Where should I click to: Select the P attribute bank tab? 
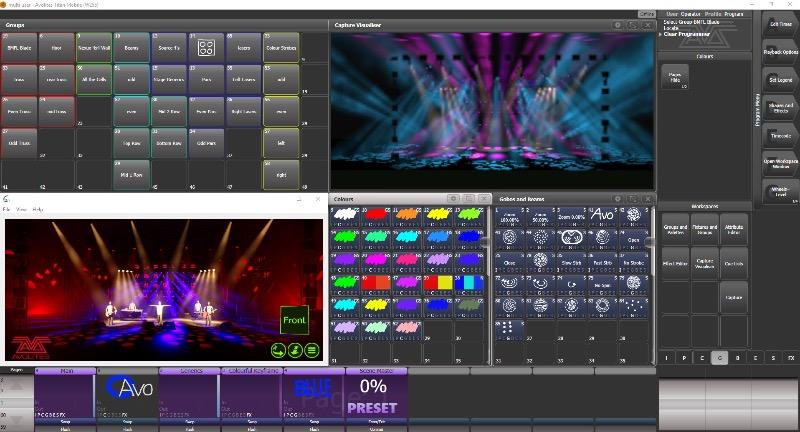pyautogui.click(x=684, y=358)
